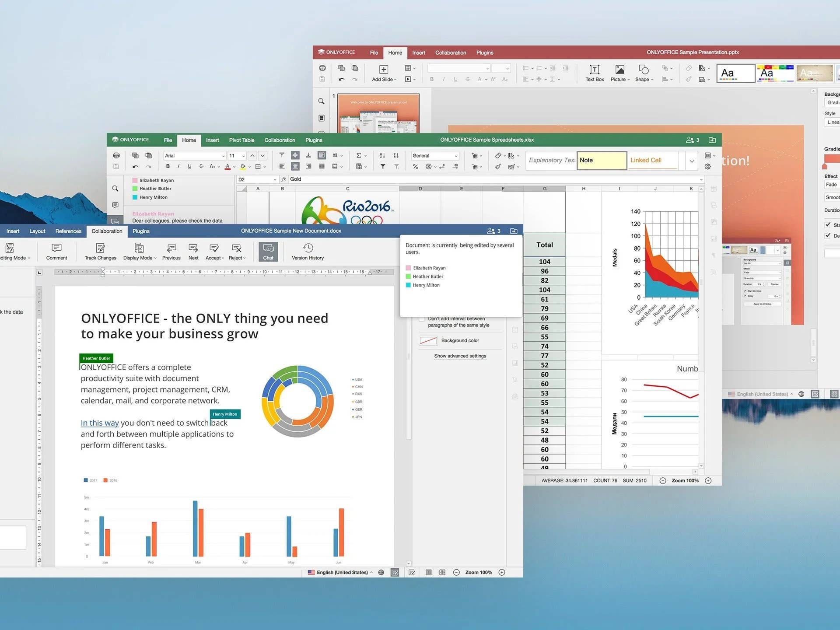Click the Track Changes icon
Viewport: 840px width, 630px height.
(100, 248)
